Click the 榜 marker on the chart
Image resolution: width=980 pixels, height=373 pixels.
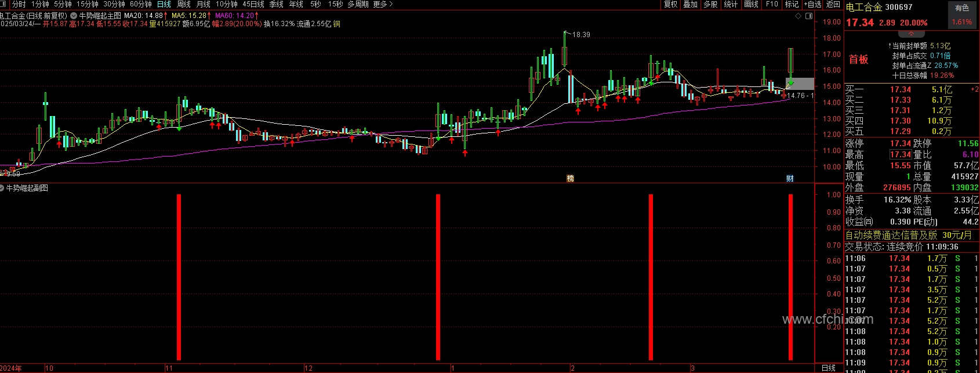click(571, 178)
